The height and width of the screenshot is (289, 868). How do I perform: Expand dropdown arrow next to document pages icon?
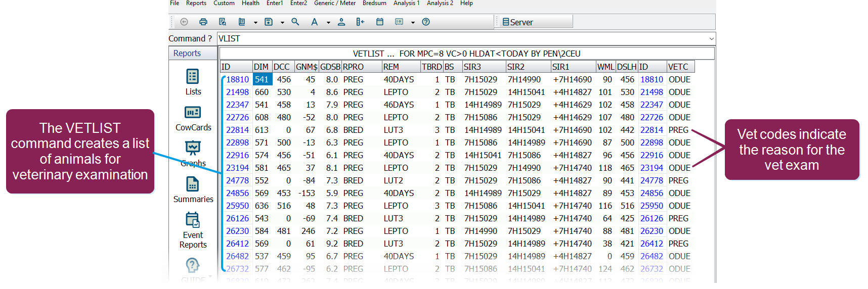pos(255,22)
